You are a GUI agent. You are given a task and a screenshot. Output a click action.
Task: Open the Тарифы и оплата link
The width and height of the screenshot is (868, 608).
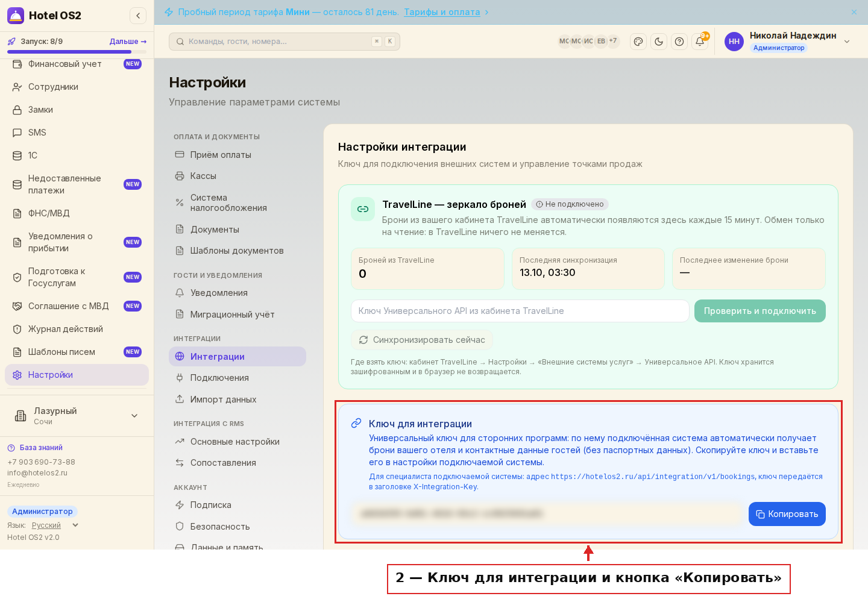pos(442,12)
